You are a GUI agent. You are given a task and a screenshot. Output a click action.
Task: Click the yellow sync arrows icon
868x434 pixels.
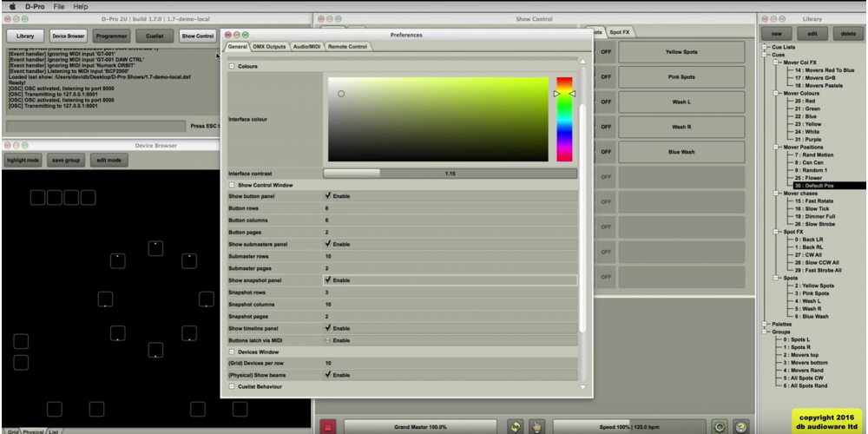point(516,427)
